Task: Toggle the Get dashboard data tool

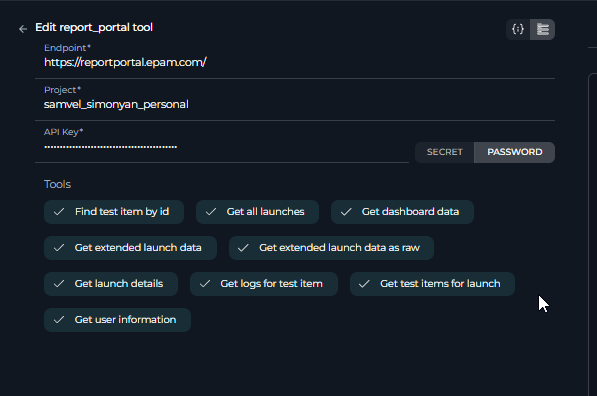Action: 402,212
